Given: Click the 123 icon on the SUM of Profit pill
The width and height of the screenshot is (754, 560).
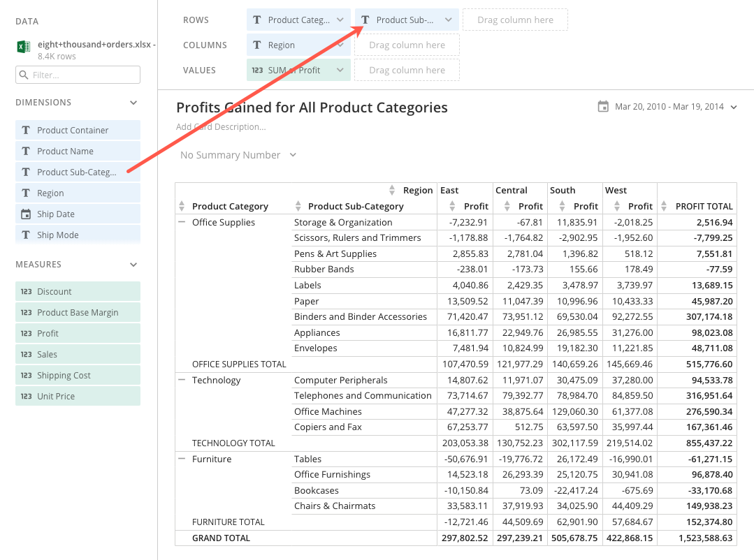Looking at the screenshot, I should (x=257, y=70).
